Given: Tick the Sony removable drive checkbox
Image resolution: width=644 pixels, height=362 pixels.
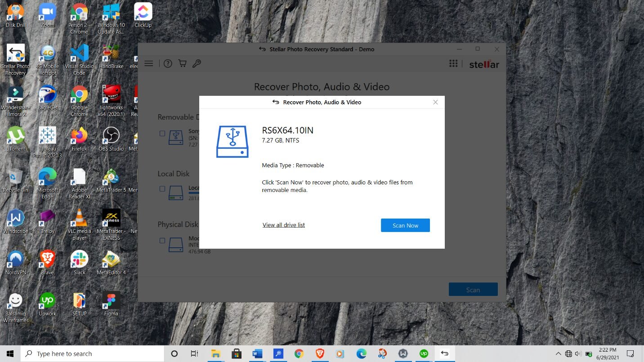Looking at the screenshot, I should [162, 134].
